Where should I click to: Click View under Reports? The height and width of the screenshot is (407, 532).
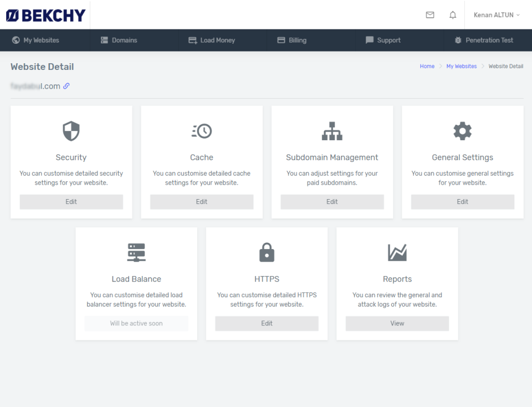(x=397, y=323)
